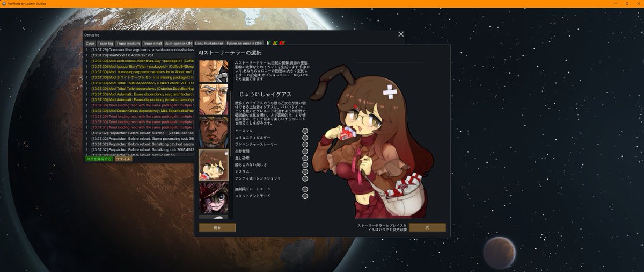Image resolution: width=644 pixels, height=272 pixels.
Task: Set Trace big in Debug log
Action: tap(105, 44)
